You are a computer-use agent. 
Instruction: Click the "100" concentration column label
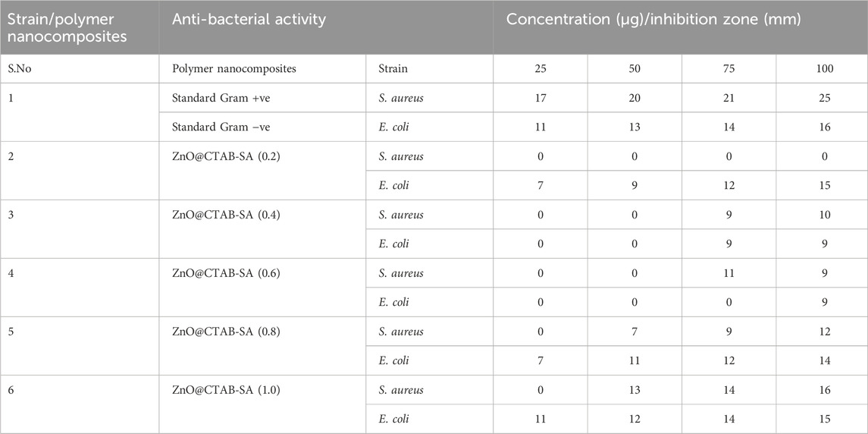coord(822,68)
